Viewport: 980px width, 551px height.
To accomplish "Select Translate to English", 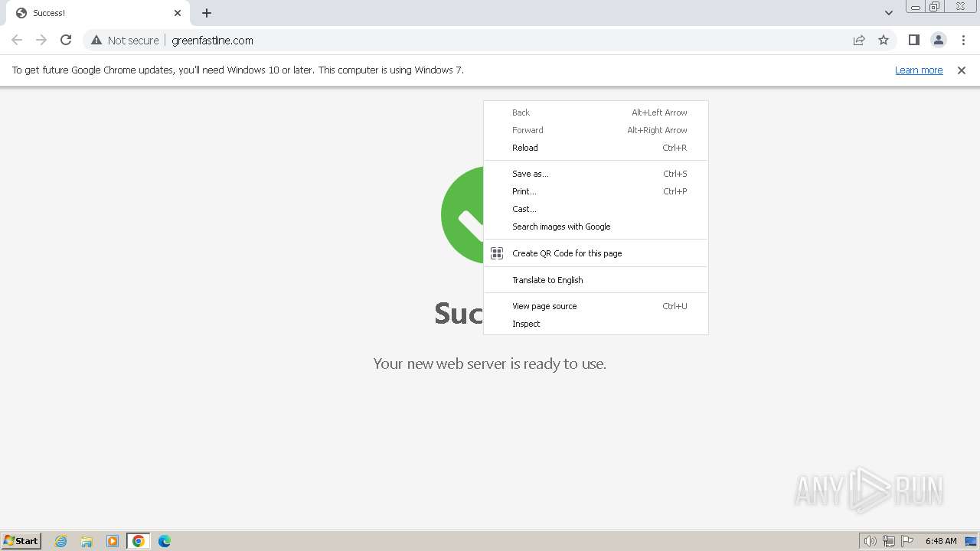I will (596, 280).
